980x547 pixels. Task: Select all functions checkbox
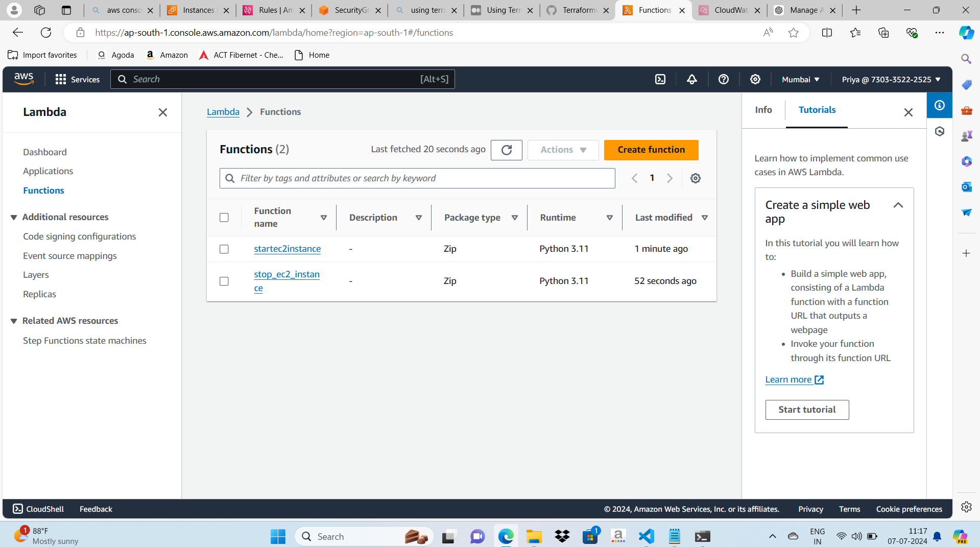224,218
